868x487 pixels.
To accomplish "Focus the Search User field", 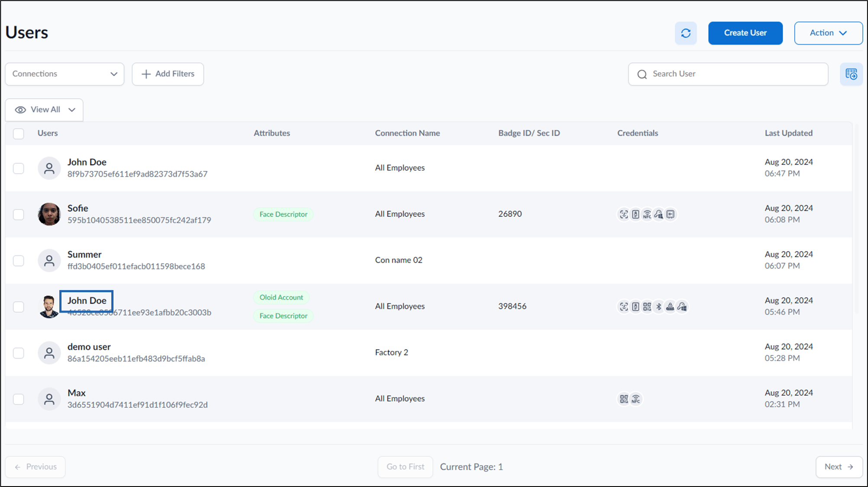I will click(728, 74).
